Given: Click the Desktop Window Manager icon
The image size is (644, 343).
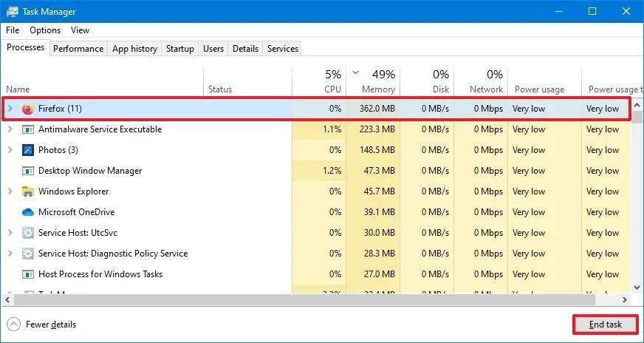Looking at the screenshot, I should (28, 171).
